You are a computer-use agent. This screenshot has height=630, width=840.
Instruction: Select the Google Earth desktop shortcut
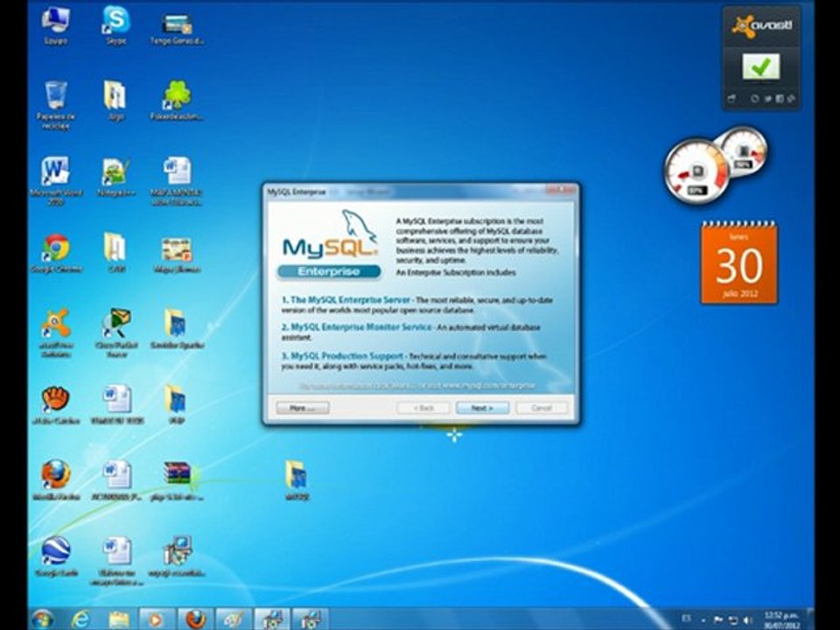(x=56, y=556)
